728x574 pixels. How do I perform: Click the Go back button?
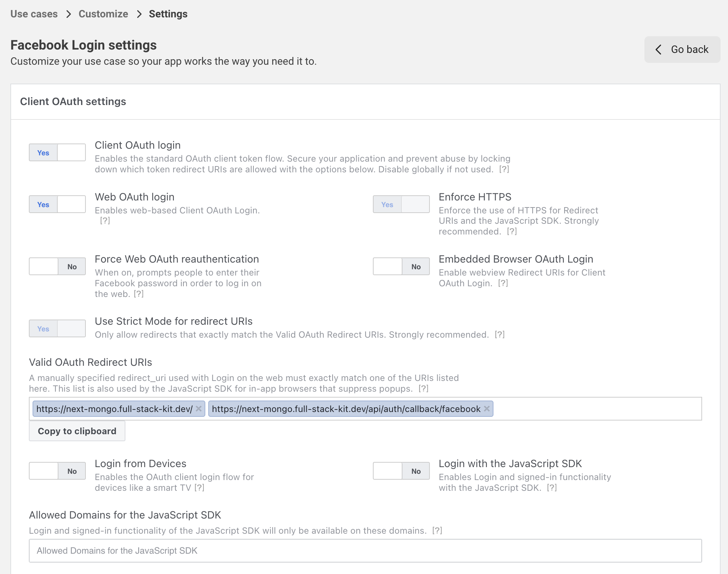682,49
